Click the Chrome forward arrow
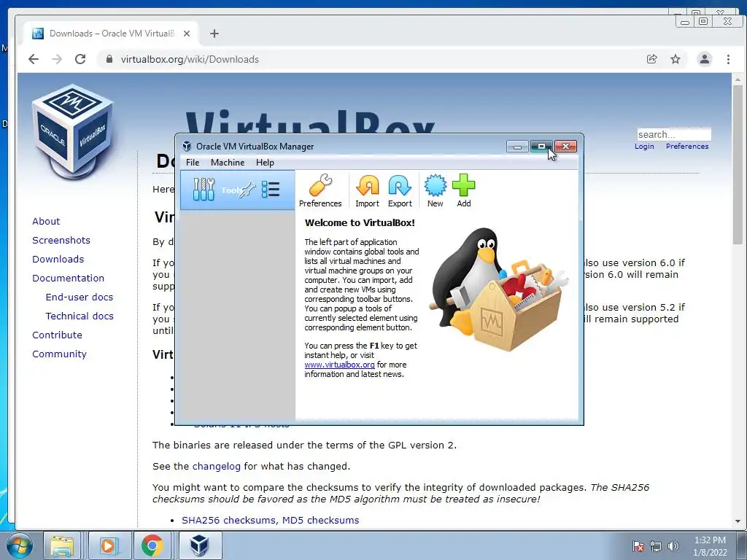Image resolution: width=747 pixels, height=560 pixels. pos(57,59)
